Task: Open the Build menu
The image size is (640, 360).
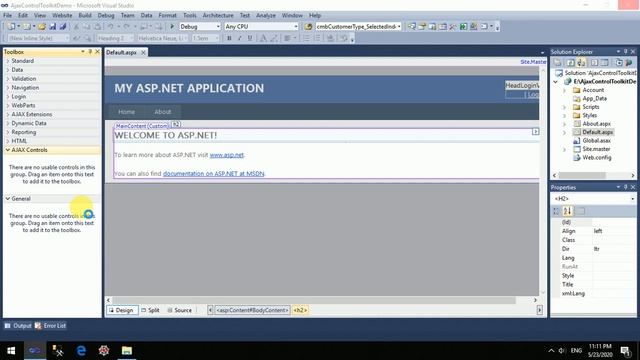Action: click(x=85, y=16)
